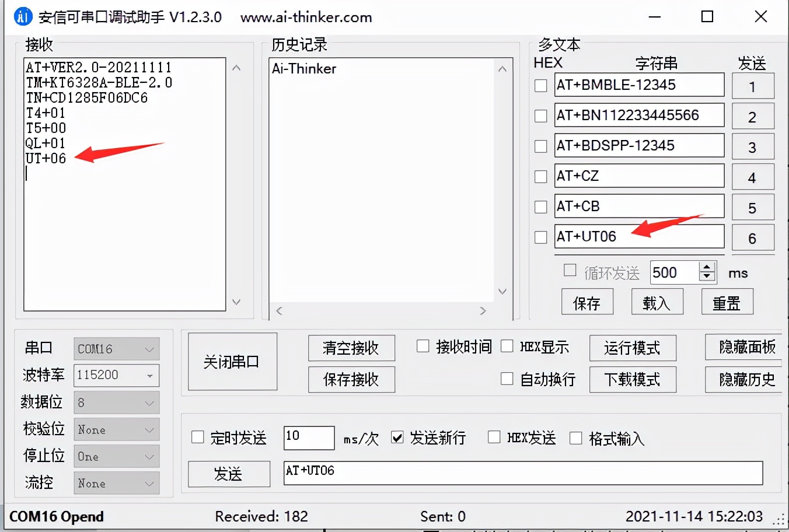Enable the 自动换行 auto wrap checkbox
Image resolution: width=789 pixels, height=532 pixels.
click(507, 379)
